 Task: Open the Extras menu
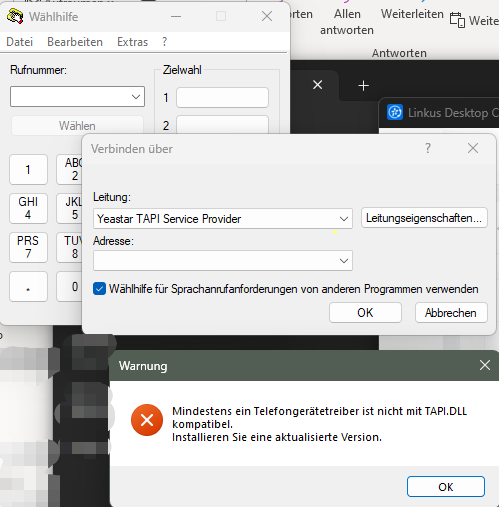coord(132,42)
